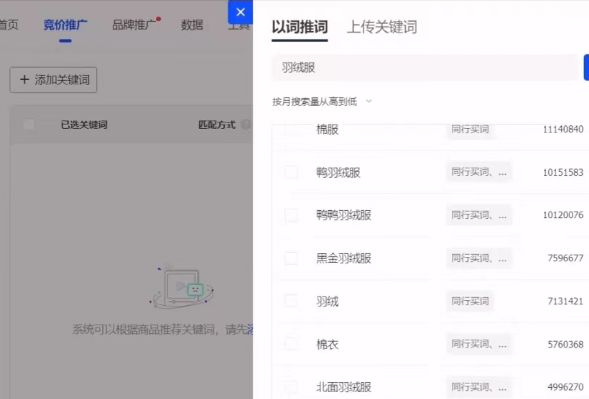Image resolution: width=589 pixels, height=399 pixels.
Task: Select the keyword text 棉服
Action: pyautogui.click(x=327, y=130)
